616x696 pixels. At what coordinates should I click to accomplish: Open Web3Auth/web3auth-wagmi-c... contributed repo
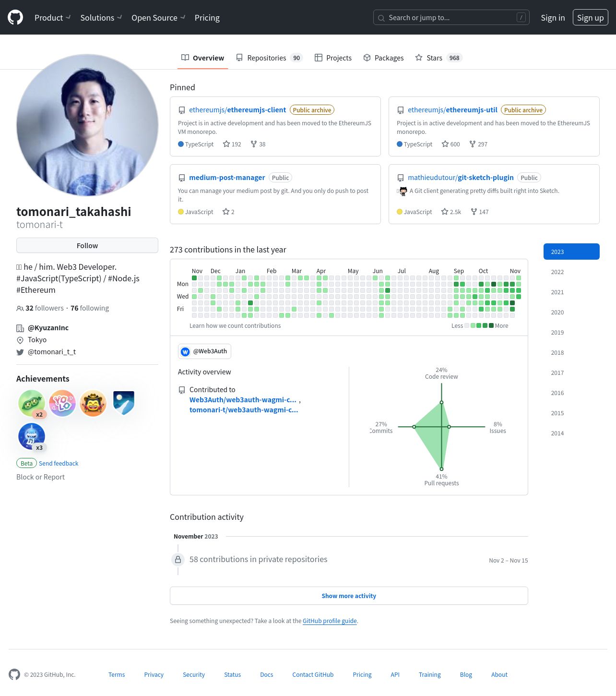pos(243,400)
